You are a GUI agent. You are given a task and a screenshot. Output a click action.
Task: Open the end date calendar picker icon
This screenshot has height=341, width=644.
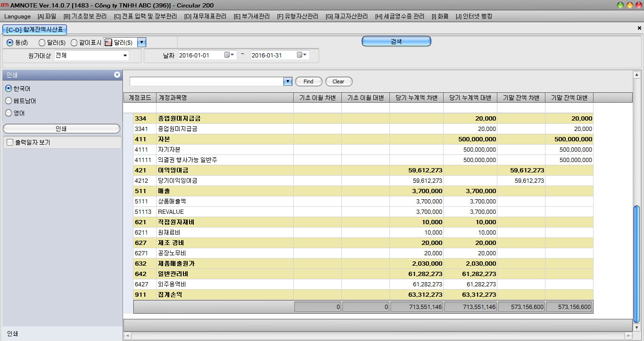coord(301,55)
